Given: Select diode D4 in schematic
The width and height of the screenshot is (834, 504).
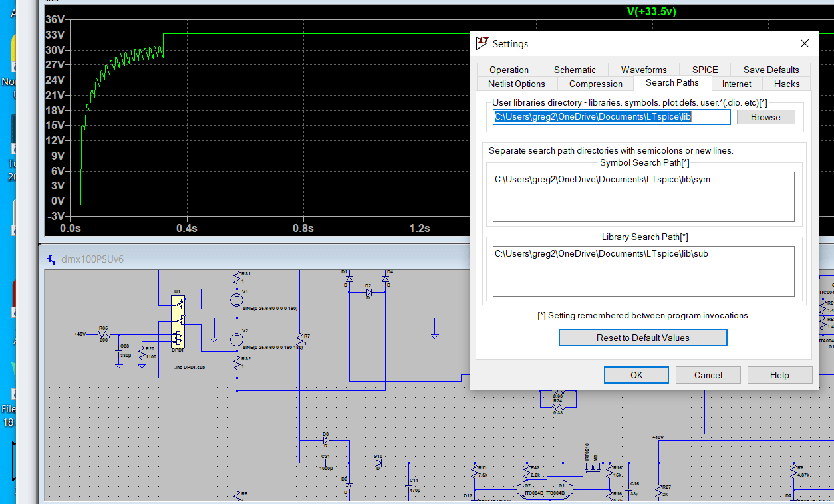Looking at the screenshot, I should pyautogui.click(x=385, y=278).
